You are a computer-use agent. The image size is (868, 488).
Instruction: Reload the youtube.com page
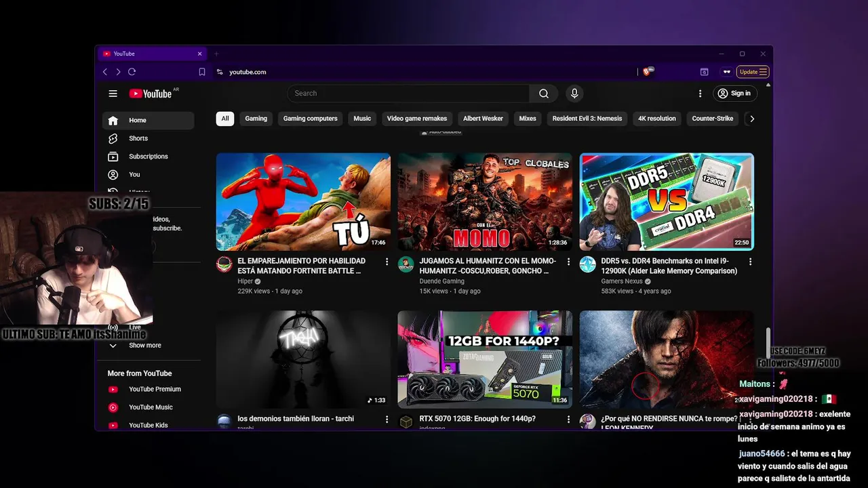[132, 72]
